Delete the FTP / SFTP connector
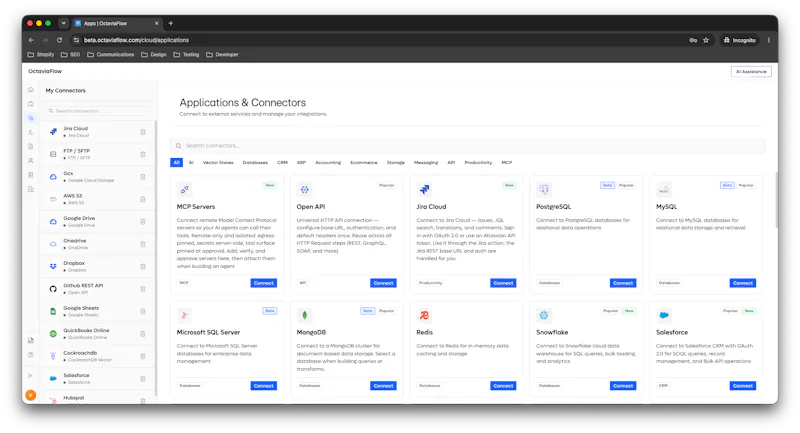Image resolution: width=800 pixels, height=433 pixels. tap(143, 155)
